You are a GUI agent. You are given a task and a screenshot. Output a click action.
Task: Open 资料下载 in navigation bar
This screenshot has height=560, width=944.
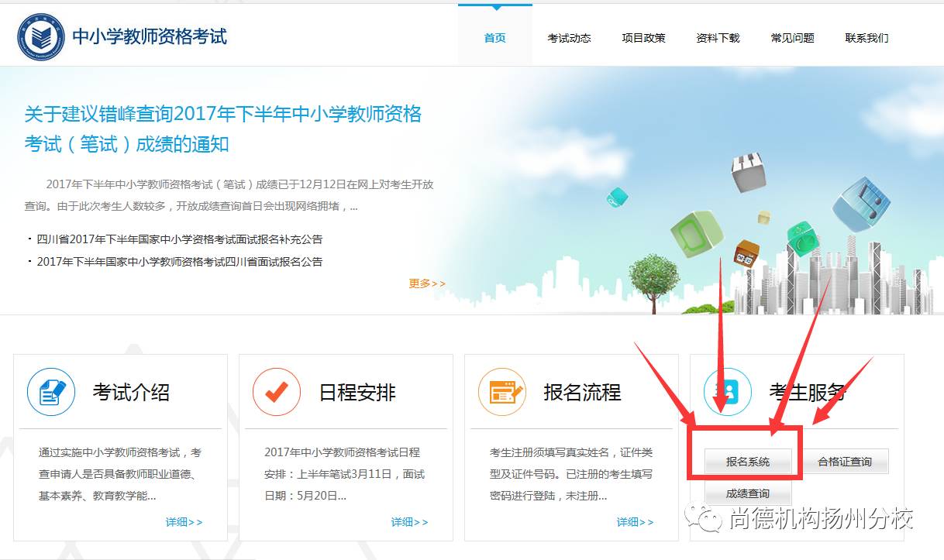click(718, 38)
